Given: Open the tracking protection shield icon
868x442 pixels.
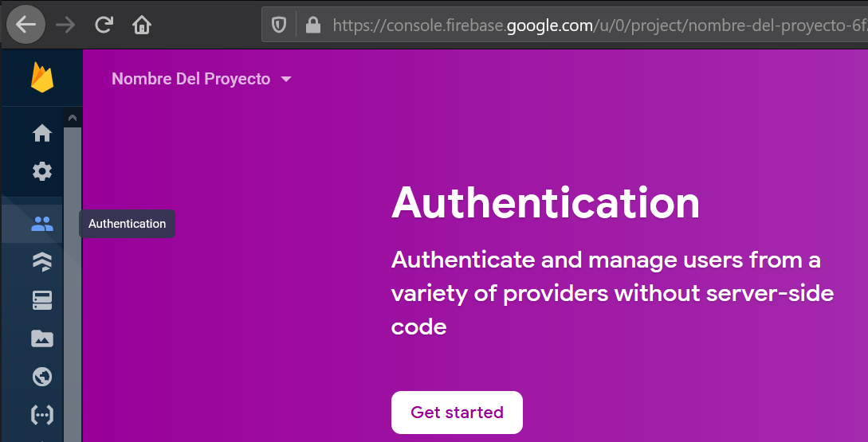Looking at the screenshot, I should [279, 25].
